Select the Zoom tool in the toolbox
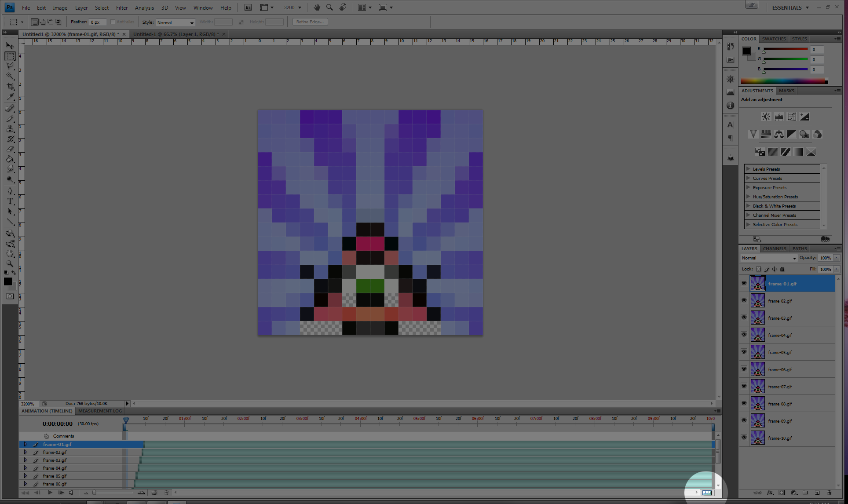Screen dimensions: 848x504 tap(10, 263)
